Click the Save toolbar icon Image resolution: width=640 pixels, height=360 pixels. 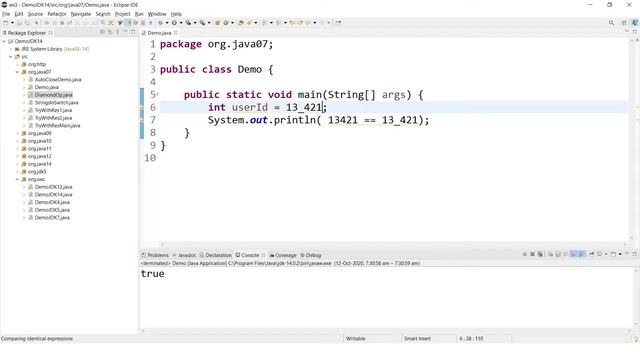[19, 23]
